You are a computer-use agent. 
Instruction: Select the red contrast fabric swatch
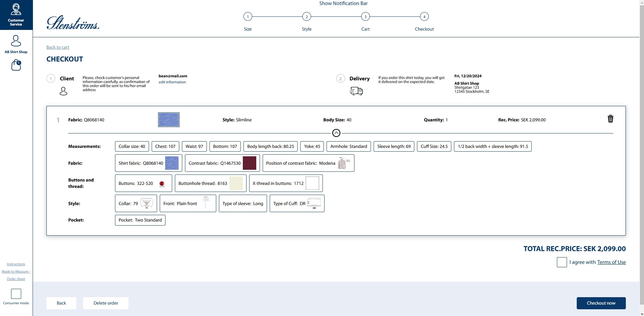[x=250, y=163]
